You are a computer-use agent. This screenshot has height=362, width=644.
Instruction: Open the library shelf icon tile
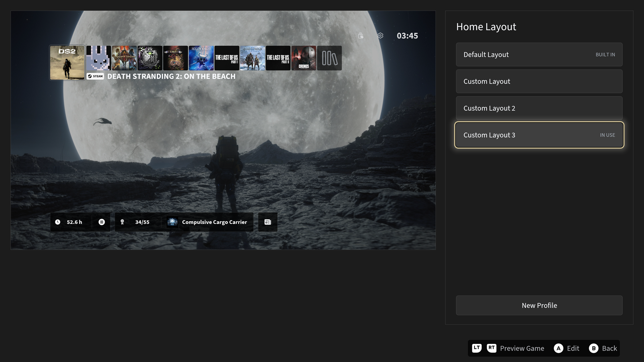coord(329,58)
